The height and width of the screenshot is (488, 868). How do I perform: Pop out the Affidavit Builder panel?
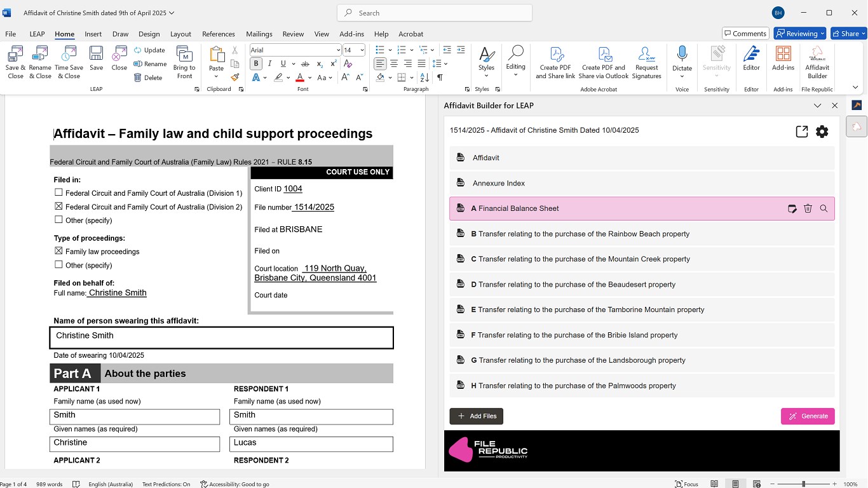802,132
